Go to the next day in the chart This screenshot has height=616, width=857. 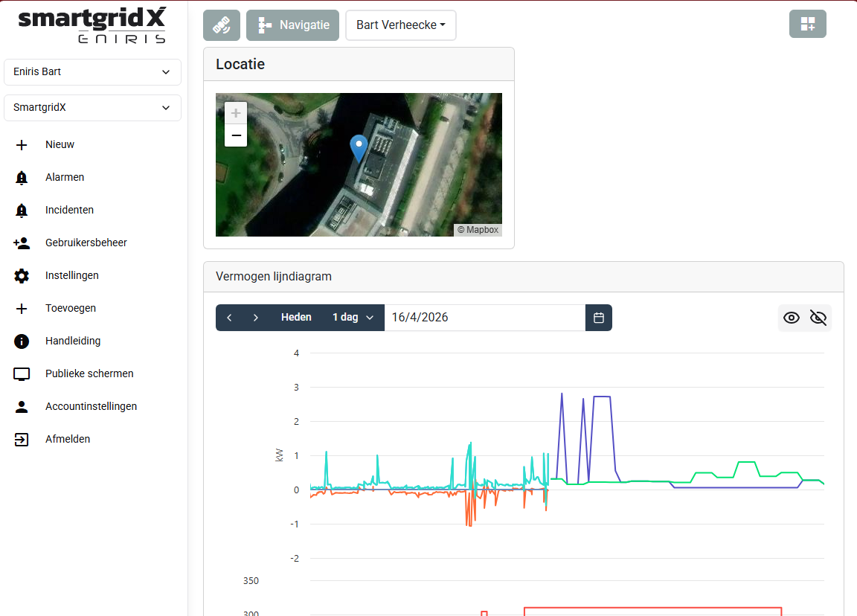click(x=255, y=318)
